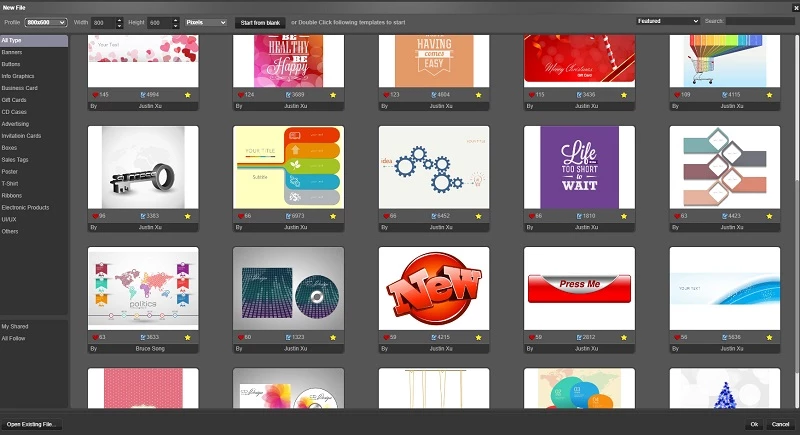Select the Business Card category

pyautogui.click(x=20, y=87)
